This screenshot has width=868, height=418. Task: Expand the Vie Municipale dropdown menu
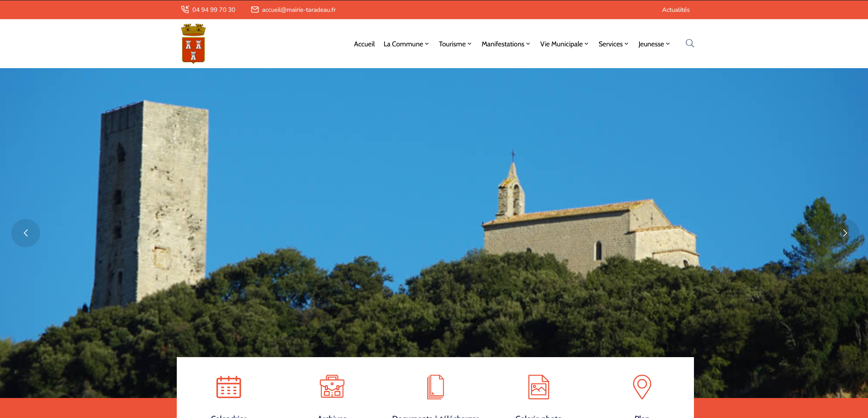564,44
